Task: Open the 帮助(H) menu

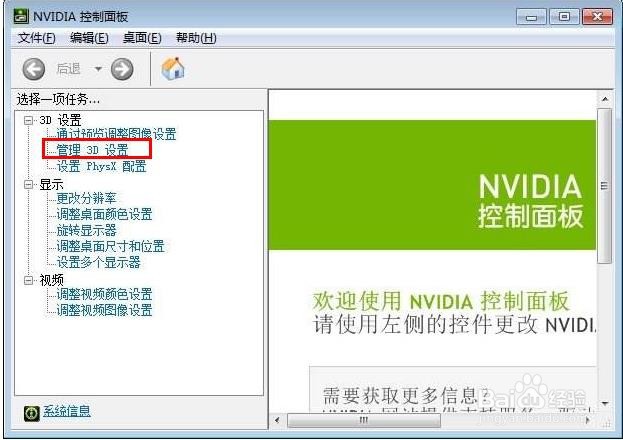Action: (x=196, y=38)
